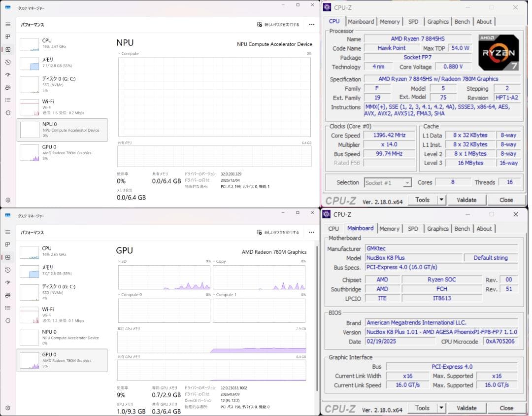Switch to Mainboard tab in CPU-Z CPU tab window
Viewport: 532px width, 416px height.
click(361, 21)
